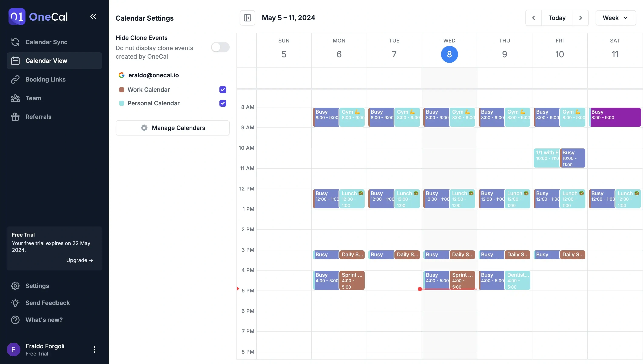Click the Manage Calendars button
The height and width of the screenshot is (364, 643).
tap(172, 128)
